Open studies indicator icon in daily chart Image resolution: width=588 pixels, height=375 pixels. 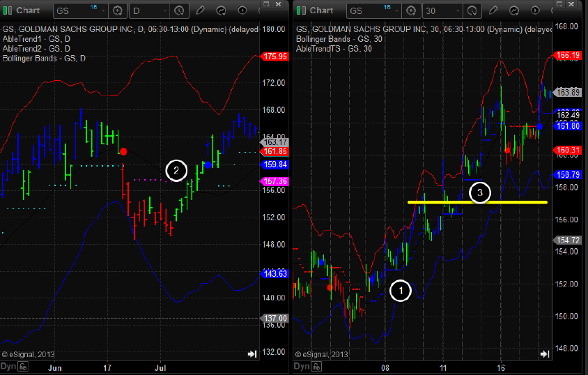pyautogui.click(x=222, y=10)
